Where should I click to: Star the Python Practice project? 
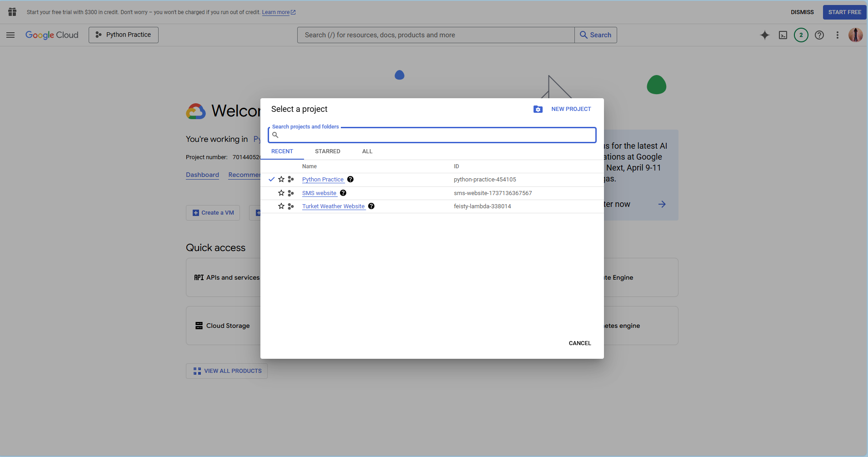pos(281,179)
